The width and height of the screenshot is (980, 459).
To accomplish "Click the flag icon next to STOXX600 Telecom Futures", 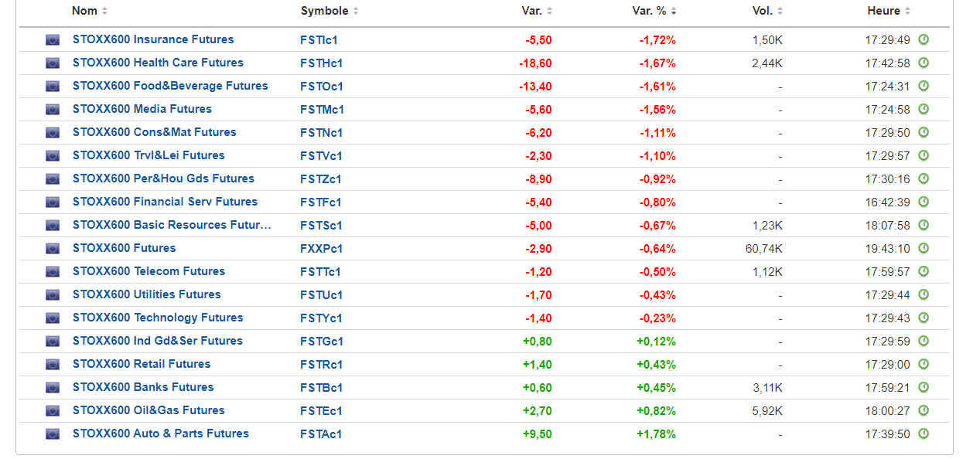I will pos(53,271).
